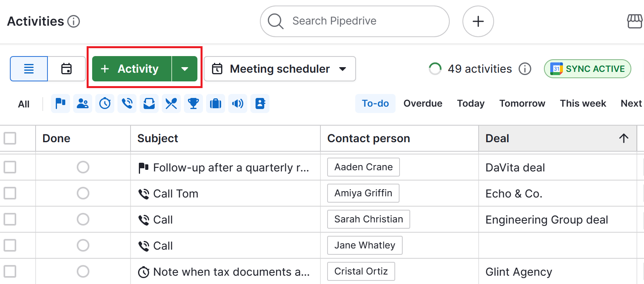Switch to calendar view icon
This screenshot has width=644, height=284.
pos(66,68)
